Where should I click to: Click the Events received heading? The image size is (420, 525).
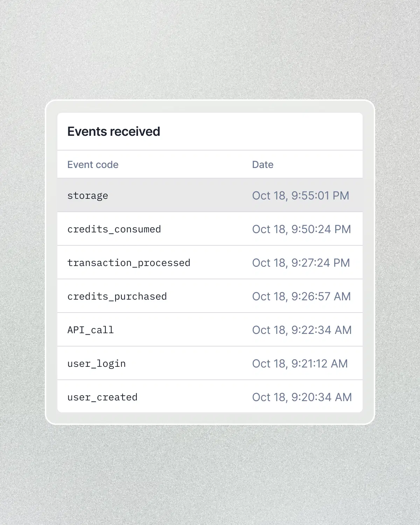click(114, 132)
